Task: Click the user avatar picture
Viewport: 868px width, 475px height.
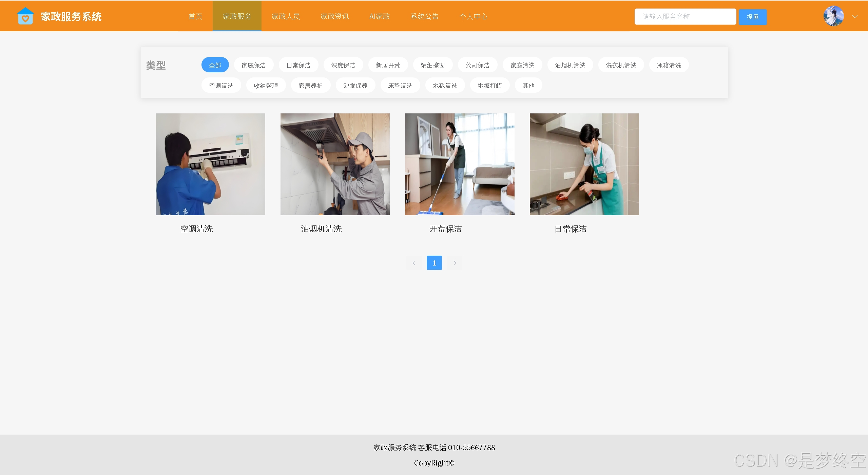Action: pos(833,16)
